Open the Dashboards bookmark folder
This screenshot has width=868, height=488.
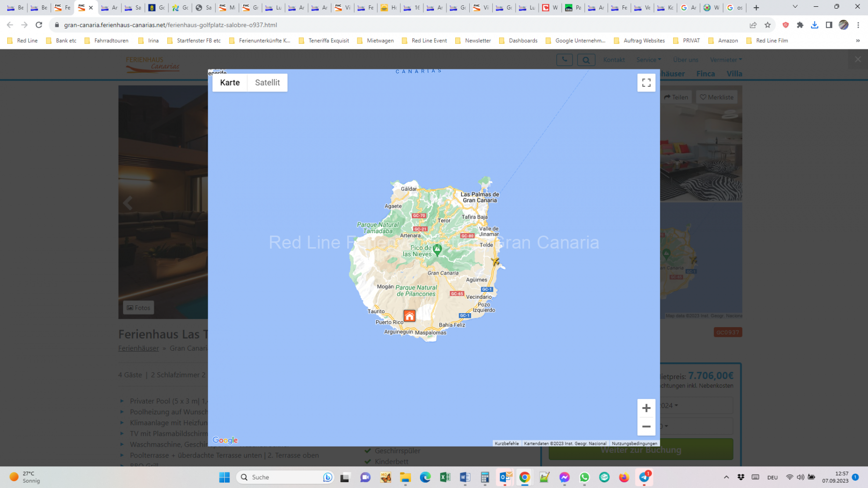click(518, 41)
